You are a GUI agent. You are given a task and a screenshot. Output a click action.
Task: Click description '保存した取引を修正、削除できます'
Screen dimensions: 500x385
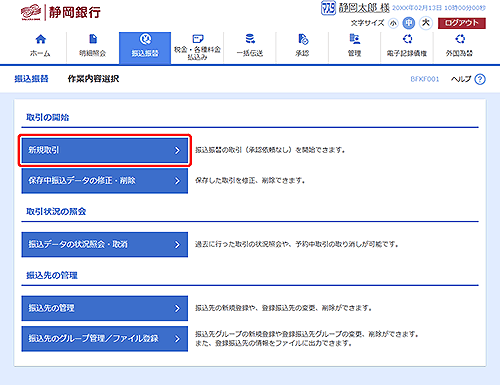click(x=250, y=181)
